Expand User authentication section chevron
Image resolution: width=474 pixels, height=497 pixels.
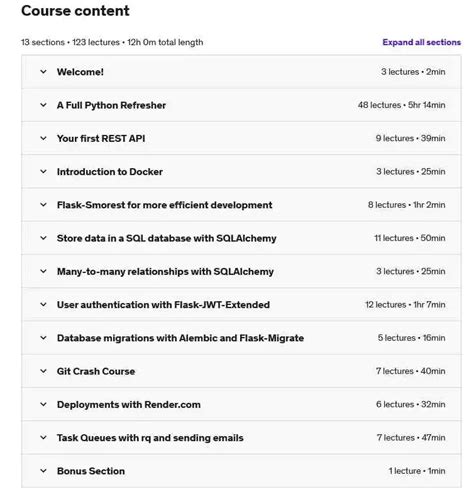coord(43,305)
